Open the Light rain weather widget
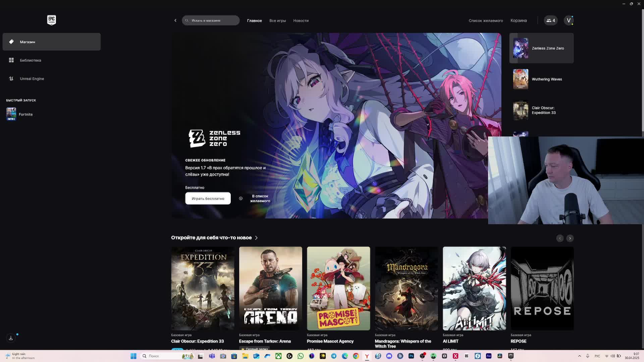This screenshot has height=362, width=644. pos(21,356)
